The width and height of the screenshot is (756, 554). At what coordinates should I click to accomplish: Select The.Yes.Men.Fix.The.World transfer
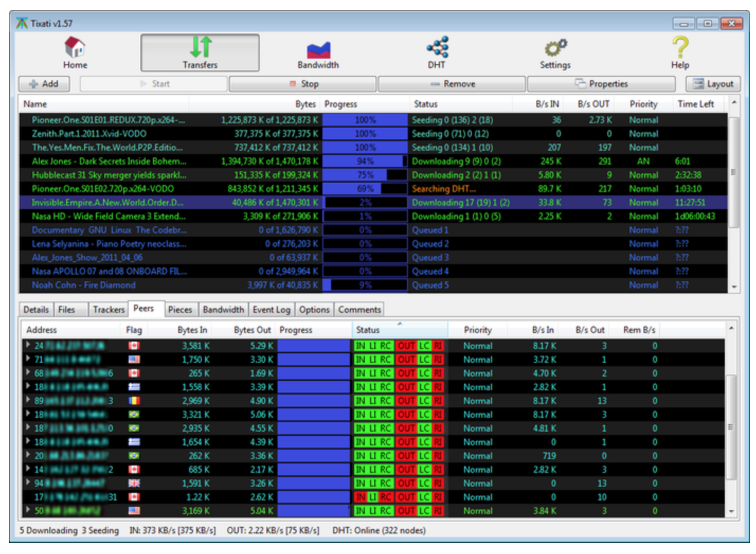point(373,148)
